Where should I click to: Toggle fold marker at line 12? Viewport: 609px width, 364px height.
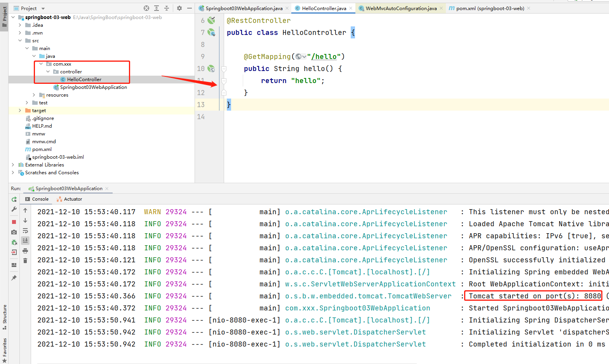[x=224, y=92]
